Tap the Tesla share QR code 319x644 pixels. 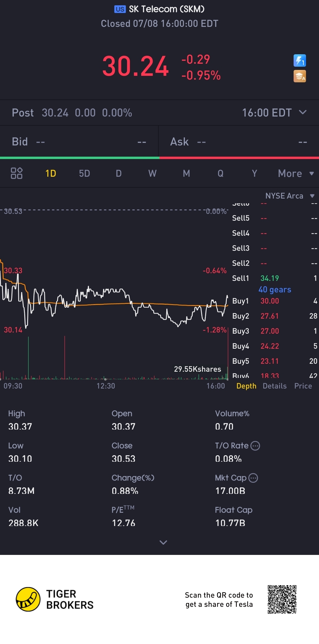282,599
